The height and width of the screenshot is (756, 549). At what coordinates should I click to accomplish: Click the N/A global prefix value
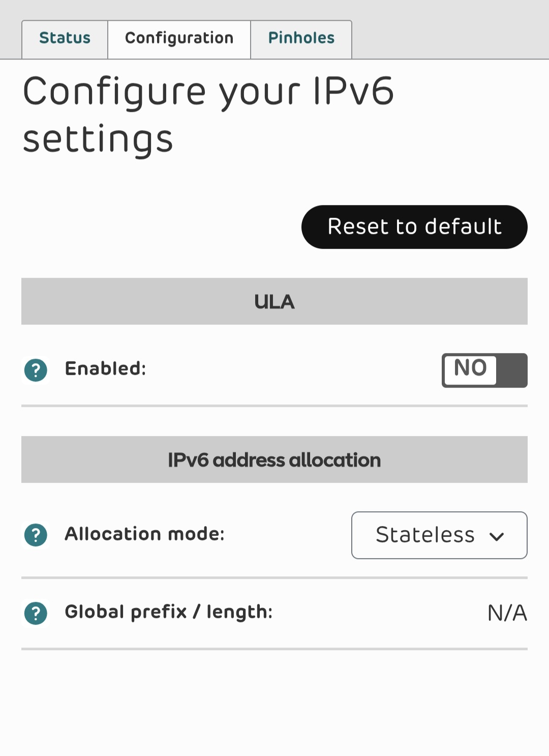507,613
